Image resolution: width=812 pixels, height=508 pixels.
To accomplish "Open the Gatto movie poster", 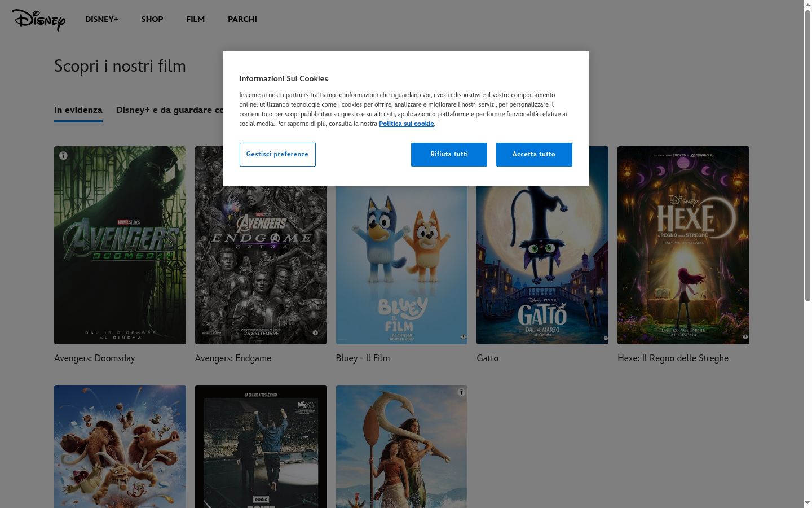I will [x=542, y=265].
